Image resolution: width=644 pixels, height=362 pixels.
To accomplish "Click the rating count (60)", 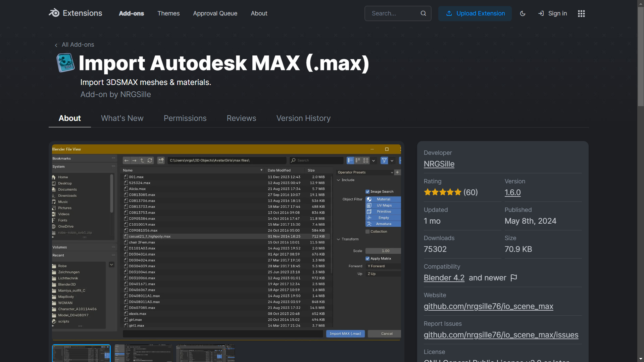I will (470, 192).
